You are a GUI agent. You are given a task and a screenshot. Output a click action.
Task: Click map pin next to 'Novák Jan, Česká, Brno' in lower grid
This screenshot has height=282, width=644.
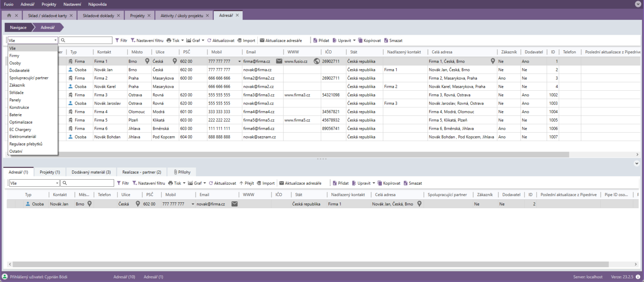coord(419,204)
